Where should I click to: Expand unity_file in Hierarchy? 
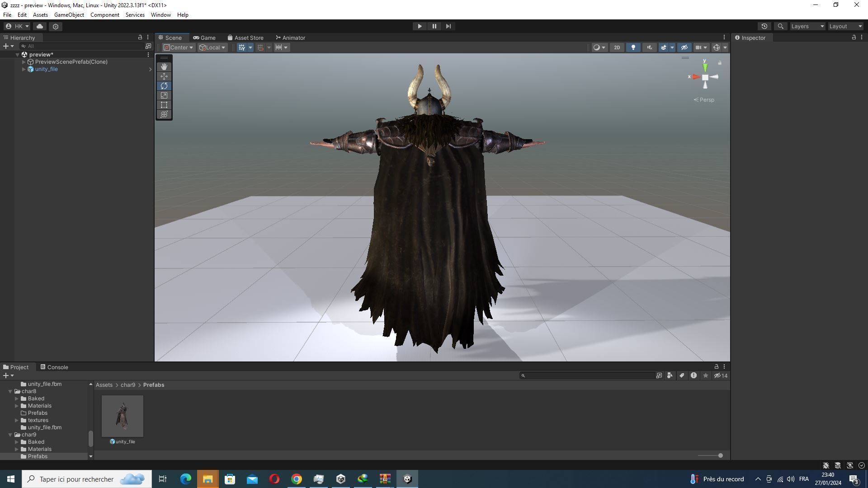pos(24,69)
